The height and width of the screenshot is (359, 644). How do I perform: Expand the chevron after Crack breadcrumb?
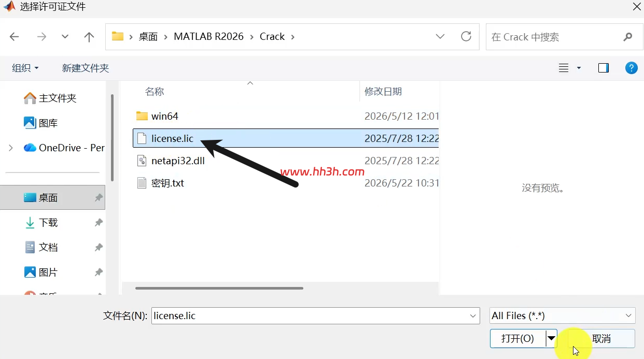click(292, 37)
